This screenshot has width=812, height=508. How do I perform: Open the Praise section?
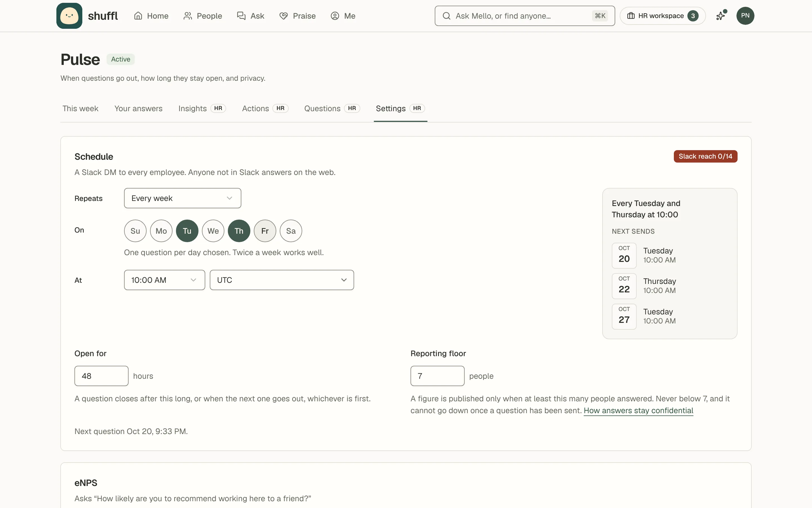coord(297,16)
